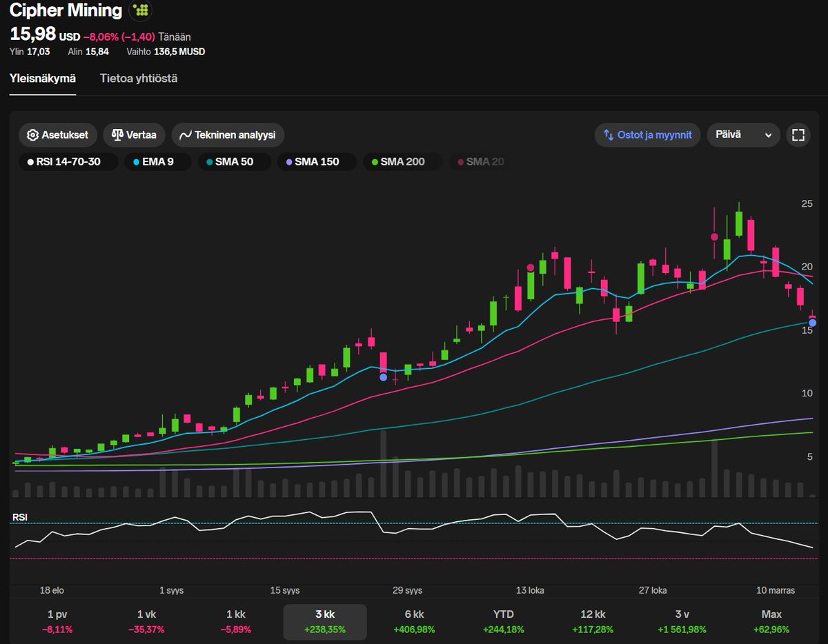Toggle the SMA 50 indicator
The image size is (828, 644).
(235, 162)
